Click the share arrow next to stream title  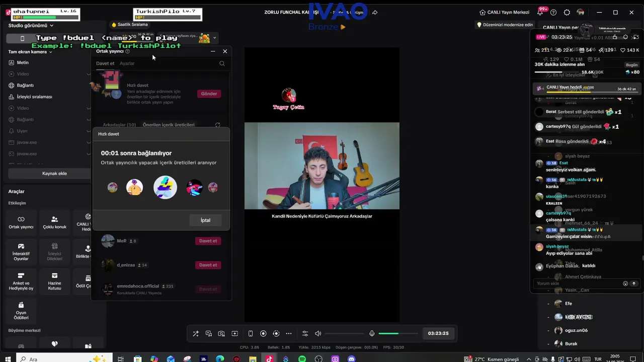[x=375, y=12]
